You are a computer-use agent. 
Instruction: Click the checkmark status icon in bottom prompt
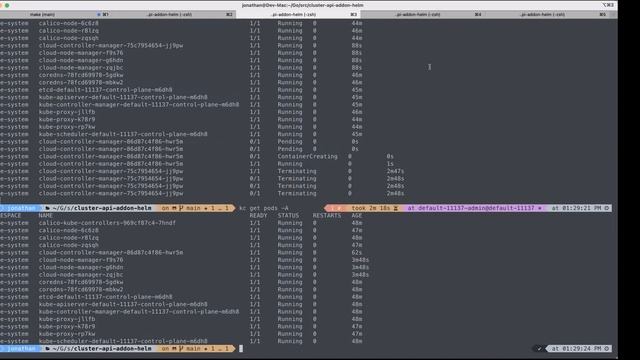539,349
